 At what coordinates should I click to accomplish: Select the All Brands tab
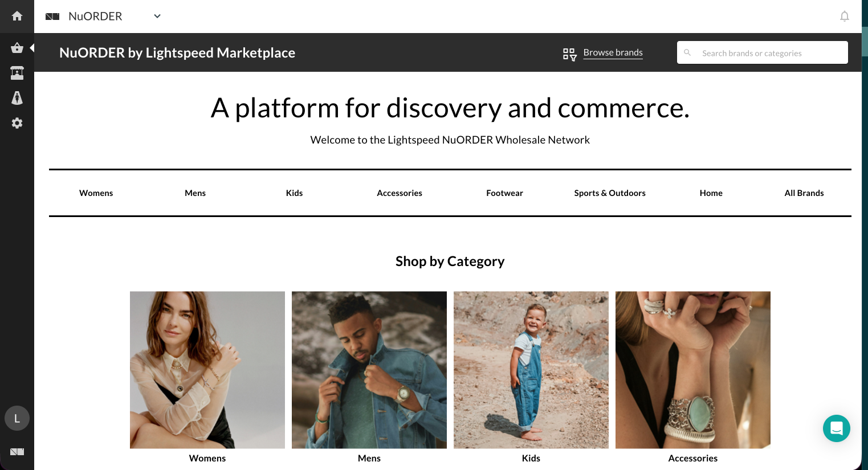pyautogui.click(x=804, y=193)
